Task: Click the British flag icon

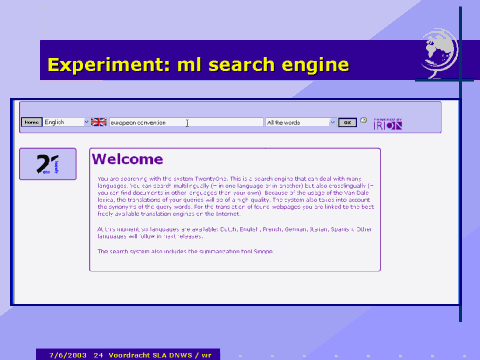Action: pyautogui.click(x=99, y=122)
